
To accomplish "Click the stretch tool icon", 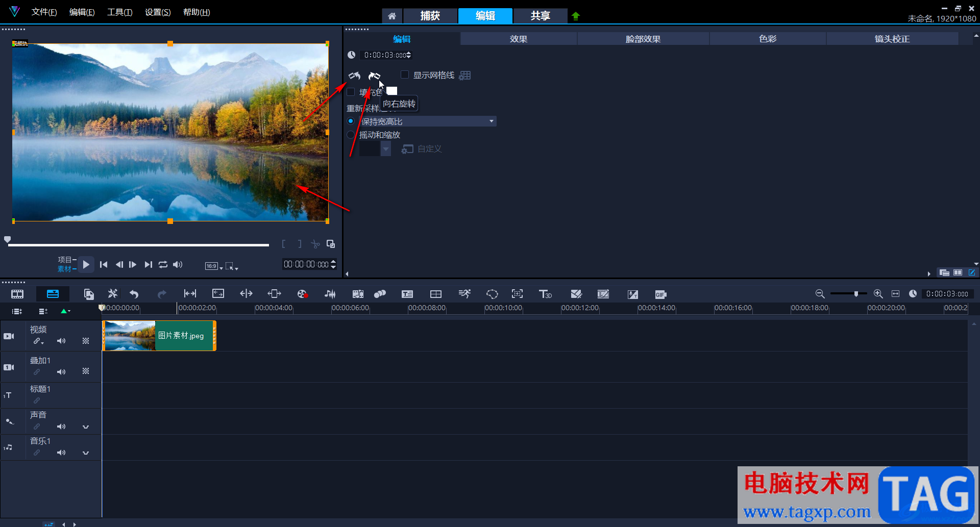I will point(218,294).
